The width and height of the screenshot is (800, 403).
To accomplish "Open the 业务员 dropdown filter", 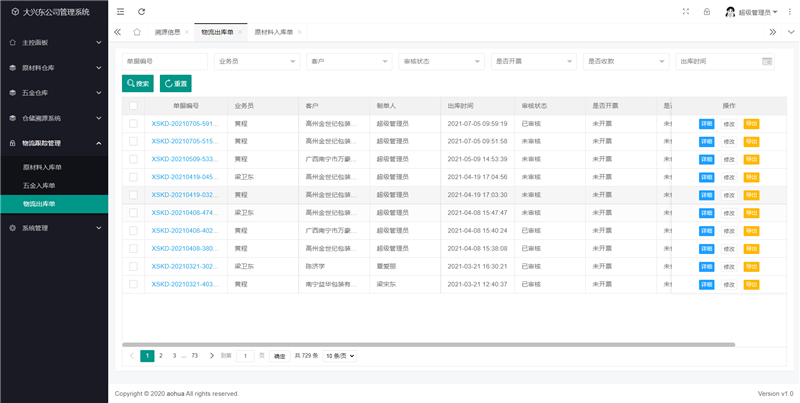I will (257, 61).
